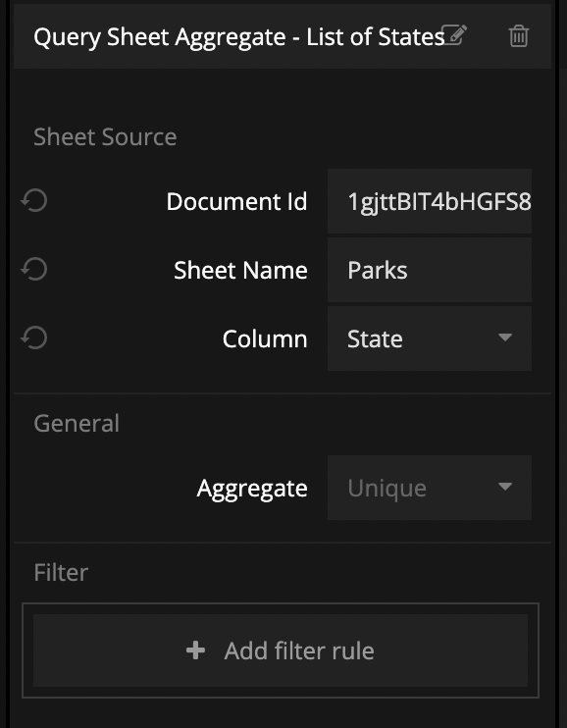Click the Column label text
This screenshot has height=728, width=567.
click(x=265, y=338)
